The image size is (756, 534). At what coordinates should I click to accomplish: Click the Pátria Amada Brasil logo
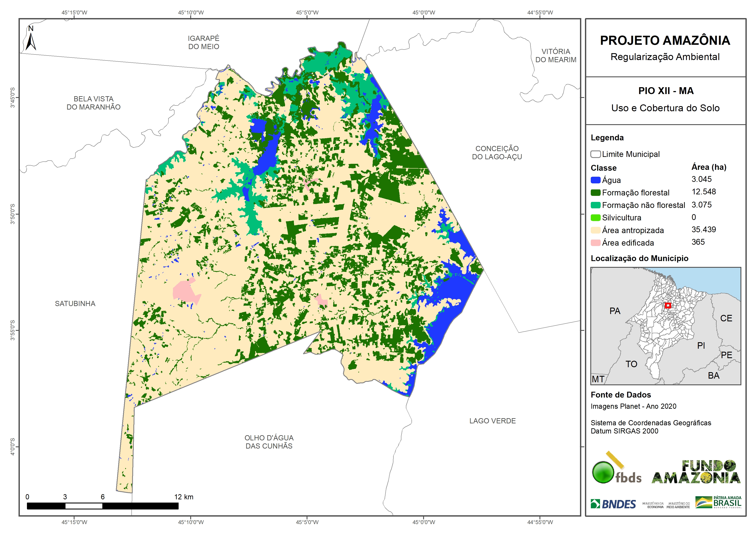point(718,502)
